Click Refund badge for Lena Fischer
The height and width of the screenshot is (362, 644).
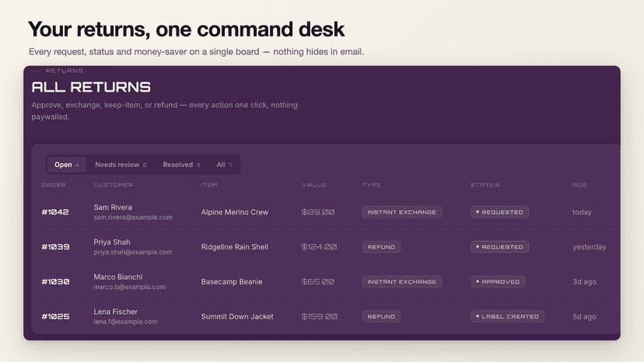[x=381, y=317]
